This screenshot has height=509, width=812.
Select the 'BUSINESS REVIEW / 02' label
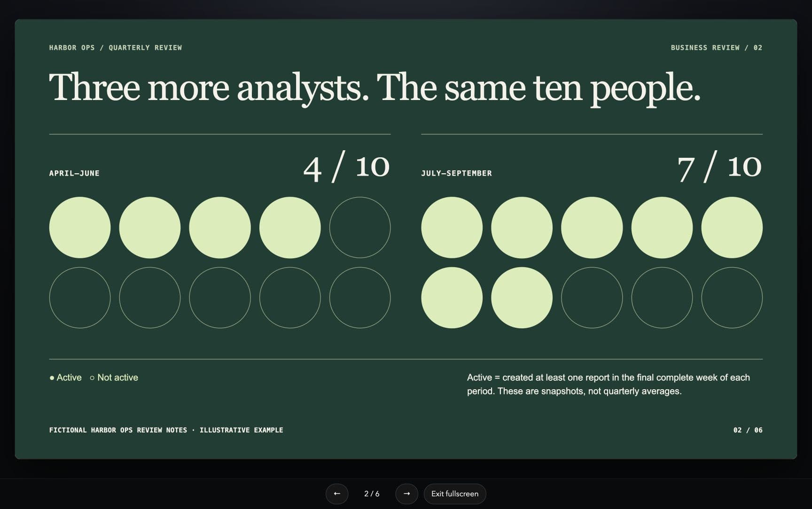pyautogui.click(x=717, y=47)
